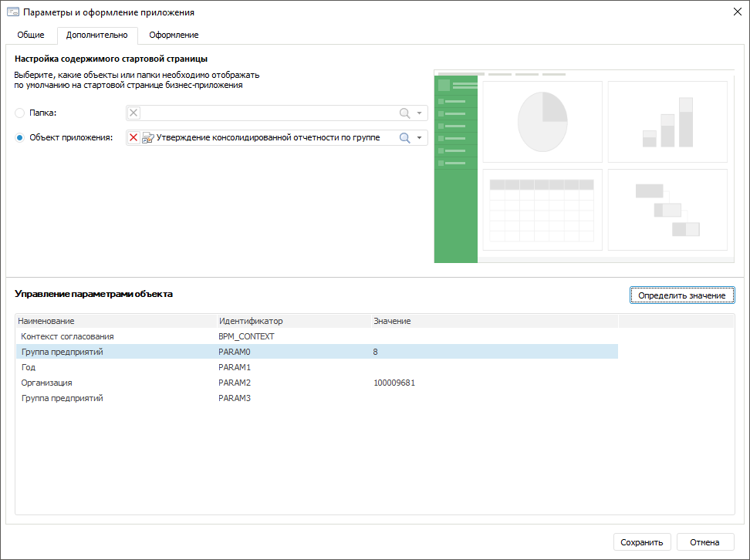This screenshot has width=750, height=560.
Task: Clear the folder field with its X icon
Action: click(x=134, y=113)
